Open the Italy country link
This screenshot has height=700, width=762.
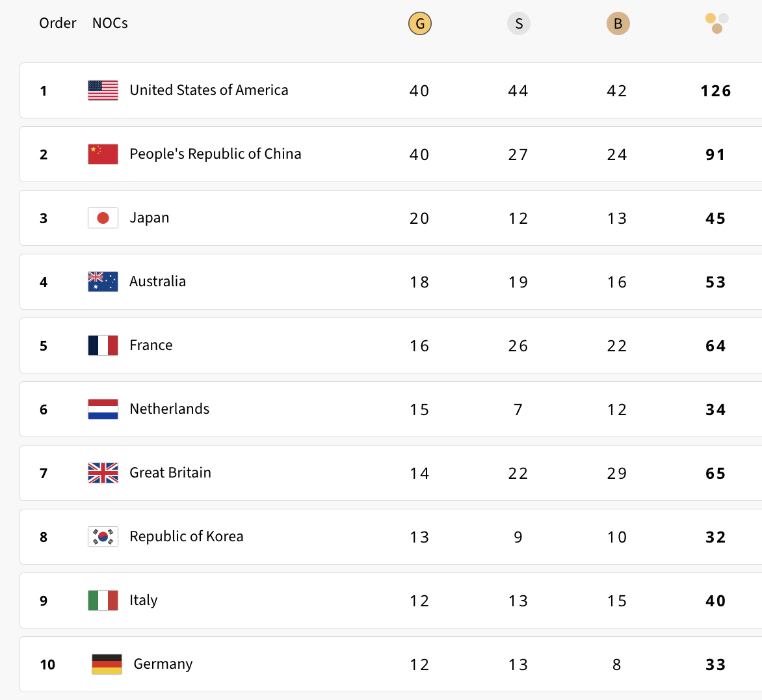tap(143, 600)
